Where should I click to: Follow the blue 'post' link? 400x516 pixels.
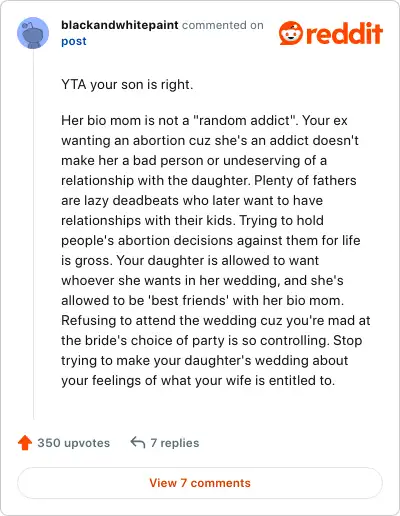(x=74, y=41)
